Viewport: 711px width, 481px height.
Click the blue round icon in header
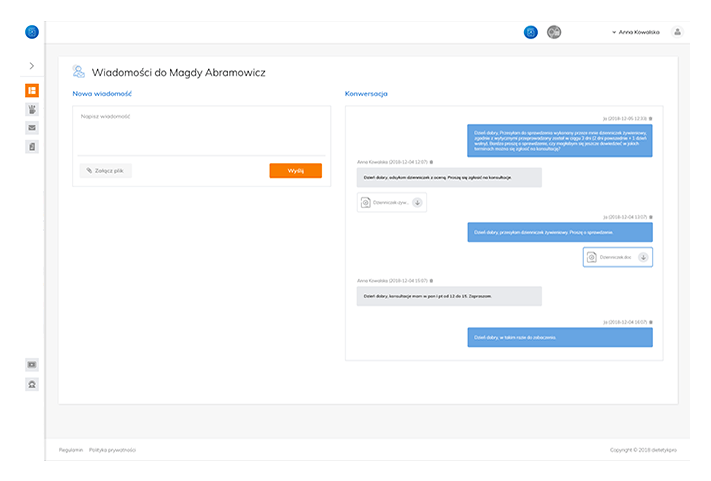[531, 32]
